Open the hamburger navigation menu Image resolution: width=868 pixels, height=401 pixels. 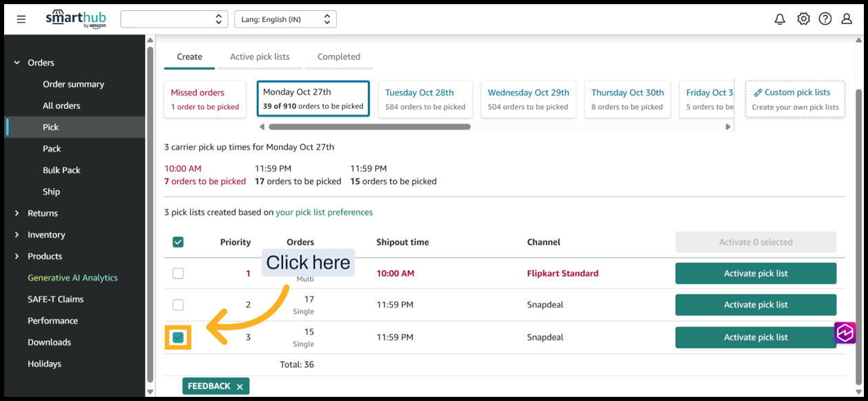point(21,19)
